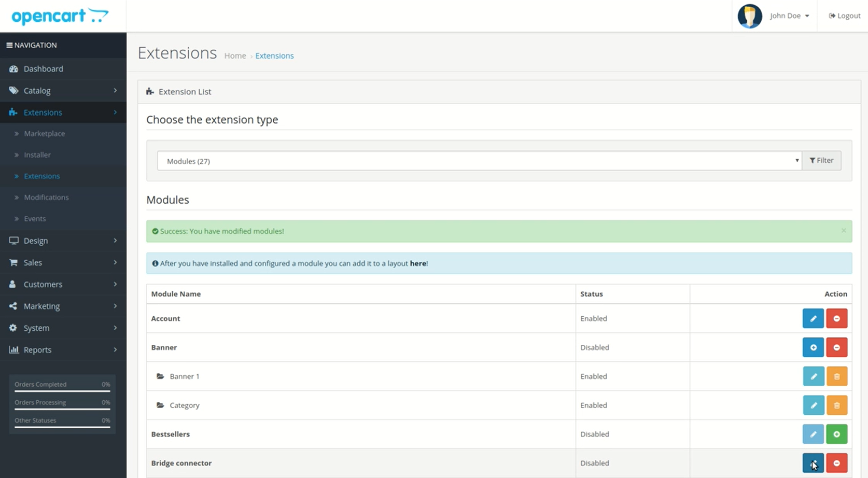Open the John Doe user menu
Image resolution: width=868 pixels, height=478 pixels.
(x=789, y=16)
